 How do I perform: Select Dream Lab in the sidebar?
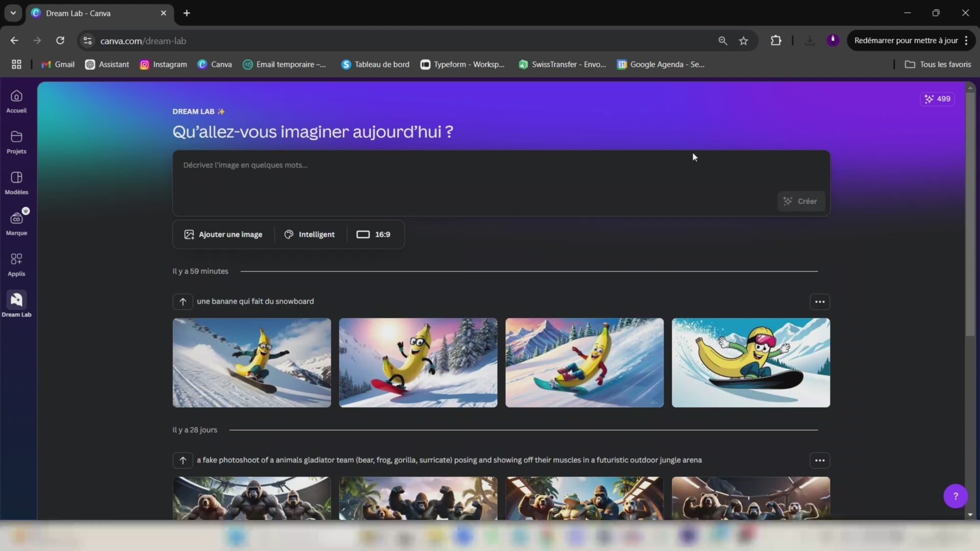[16, 305]
